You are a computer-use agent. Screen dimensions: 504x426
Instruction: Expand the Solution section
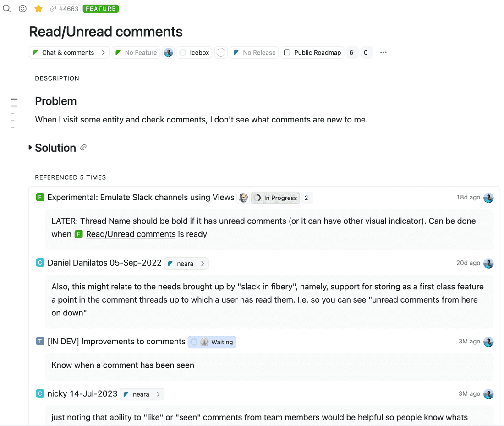tap(30, 148)
